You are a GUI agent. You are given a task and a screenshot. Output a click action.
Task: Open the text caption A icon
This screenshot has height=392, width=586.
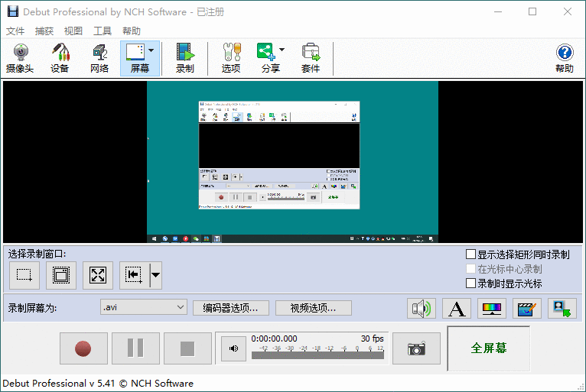[456, 309]
